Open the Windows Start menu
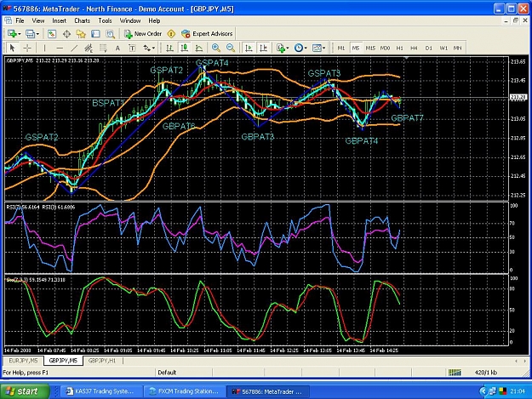This screenshot has height=399, width=532. click(25, 391)
